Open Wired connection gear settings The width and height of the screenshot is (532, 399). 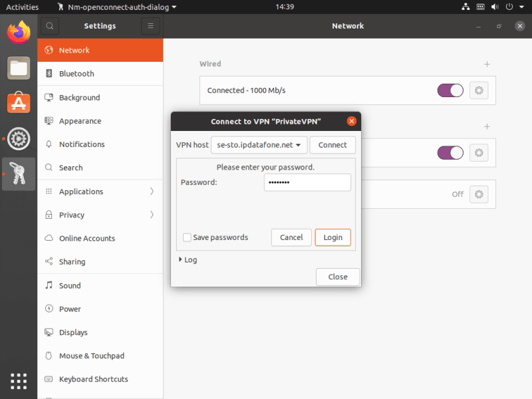click(x=479, y=90)
